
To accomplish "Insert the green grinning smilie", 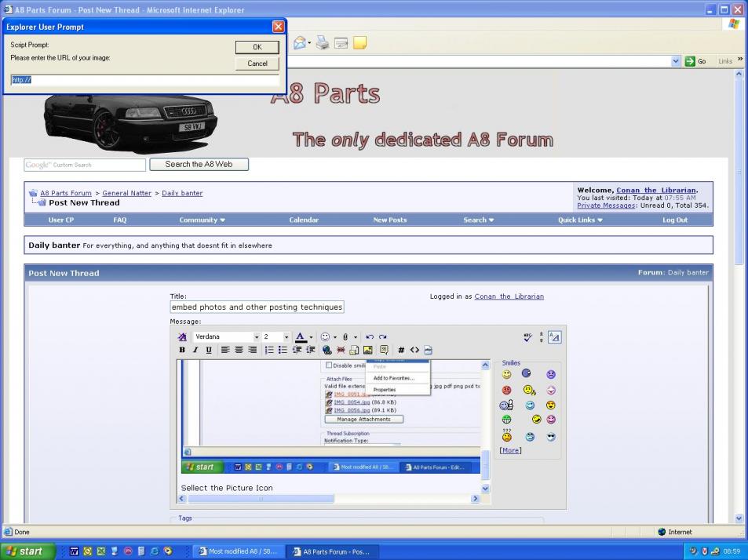I will [506, 420].
